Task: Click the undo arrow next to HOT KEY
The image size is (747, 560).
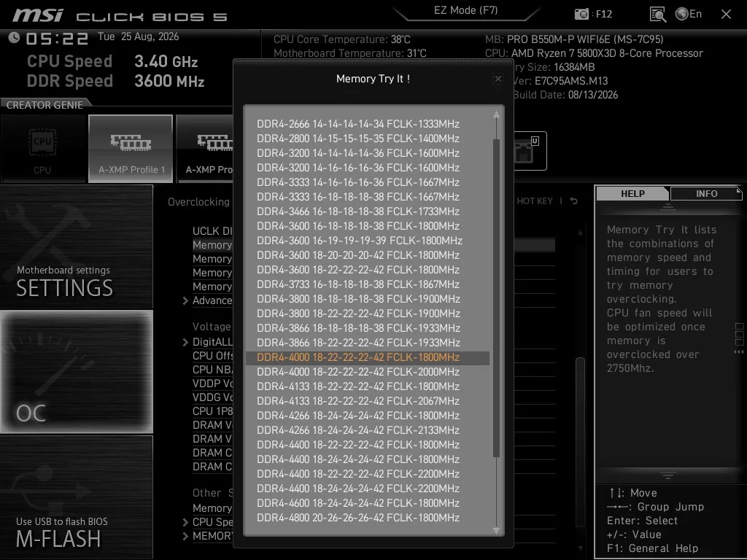Action: (574, 201)
